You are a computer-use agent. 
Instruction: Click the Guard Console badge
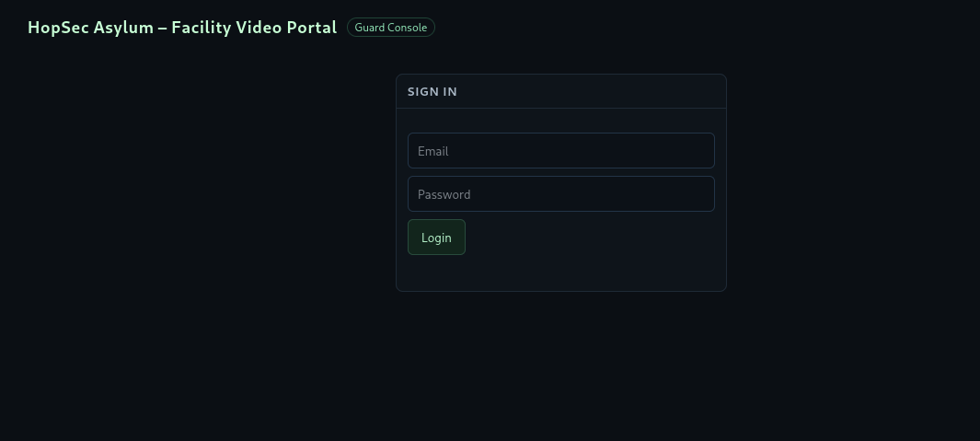[390, 28]
